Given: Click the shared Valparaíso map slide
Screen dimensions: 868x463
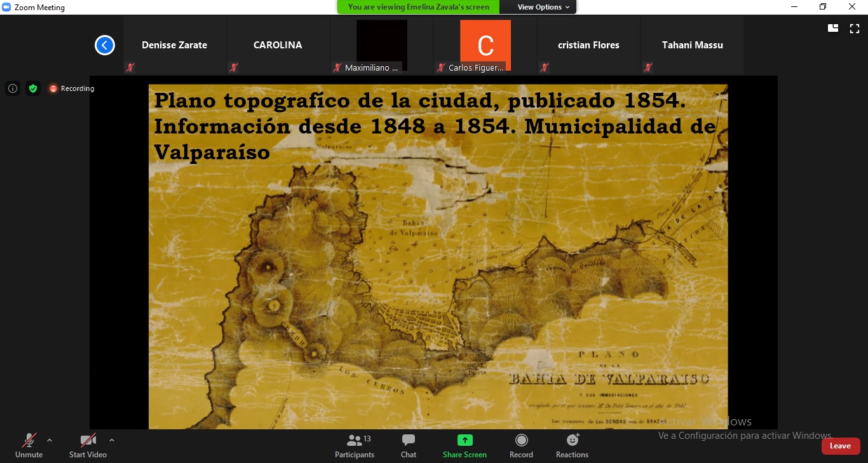Looking at the screenshot, I should [438, 267].
